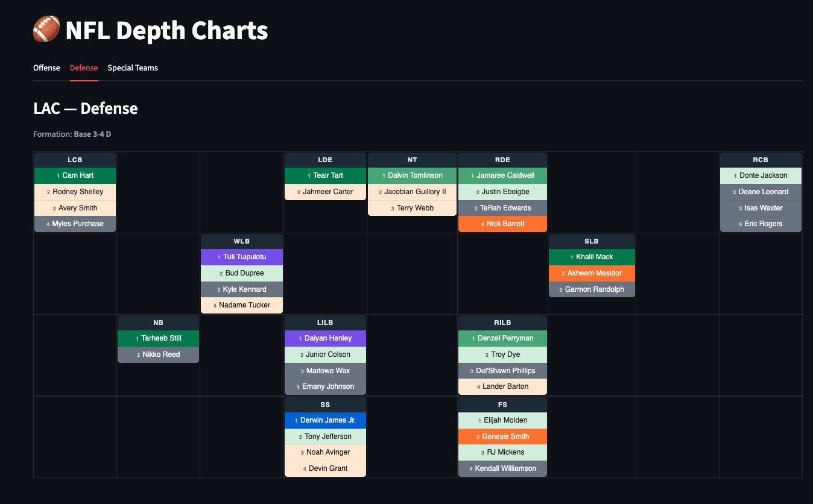Click the LAC — Defense heading
This screenshot has height=504, width=813.
pyautogui.click(x=86, y=109)
